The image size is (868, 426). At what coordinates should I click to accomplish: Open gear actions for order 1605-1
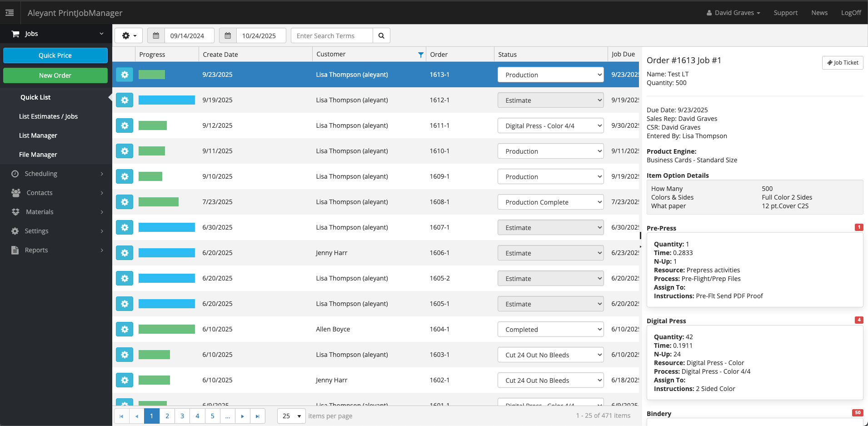(x=125, y=304)
